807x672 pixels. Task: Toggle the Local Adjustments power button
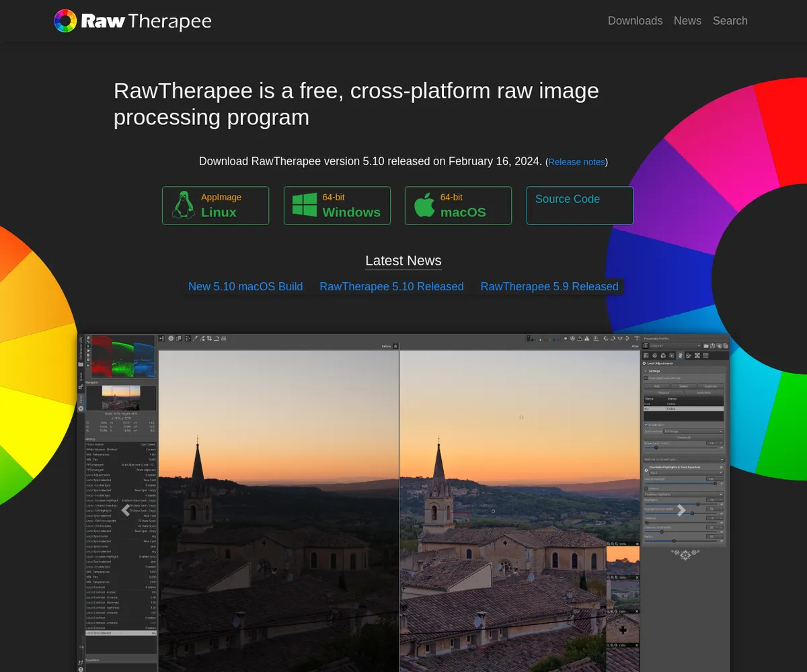(644, 363)
